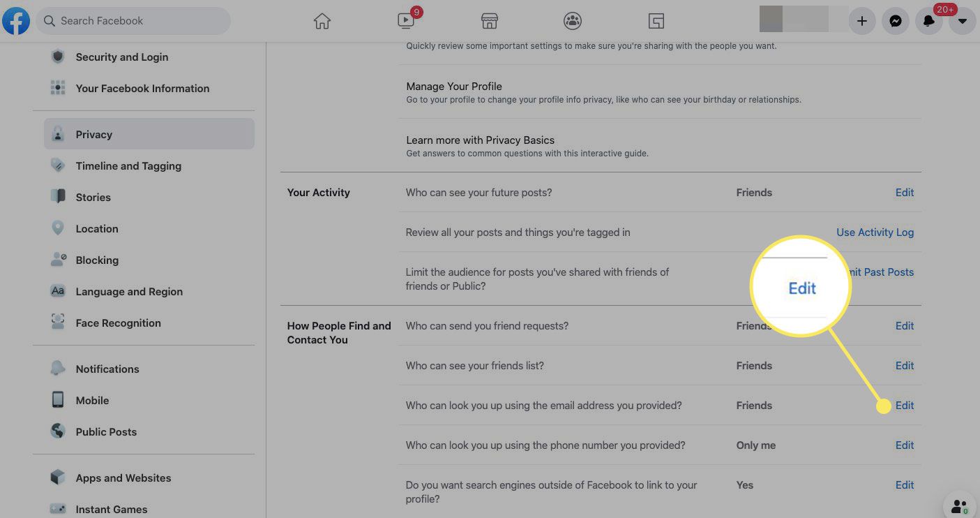The width and height of the screenshot is (980, 518).
Task: Click the Your Facebook Information grid icon
Action: tap(58, 88)
